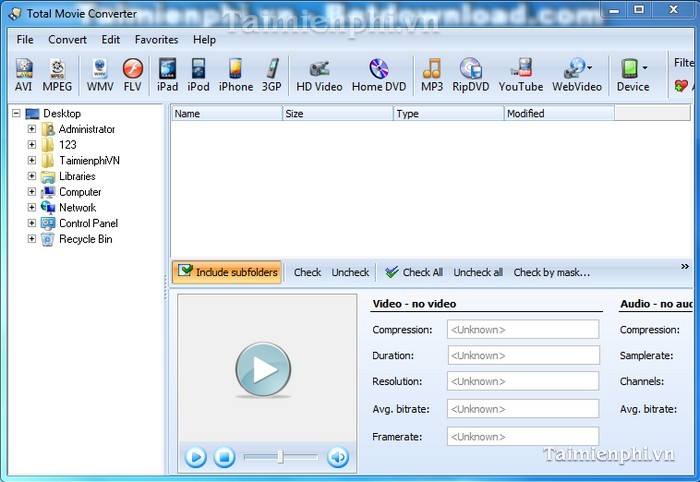Select FLV flash video format
The image size is (700, 482).
pos(133,75)
